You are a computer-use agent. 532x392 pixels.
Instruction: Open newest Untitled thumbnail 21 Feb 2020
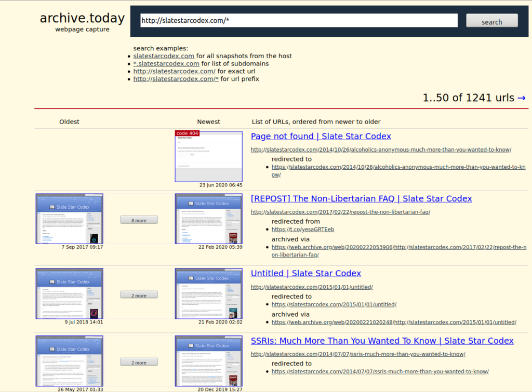coord(209,294)
